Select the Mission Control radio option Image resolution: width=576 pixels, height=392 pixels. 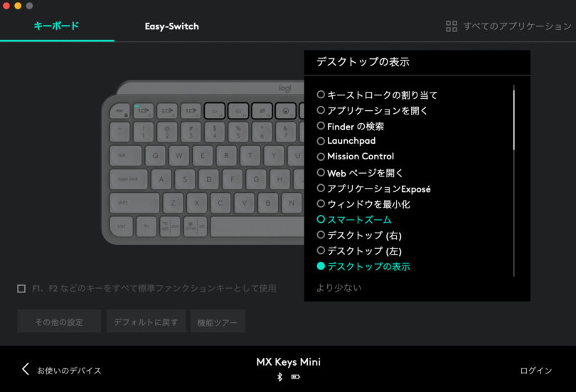coord(356,157)
